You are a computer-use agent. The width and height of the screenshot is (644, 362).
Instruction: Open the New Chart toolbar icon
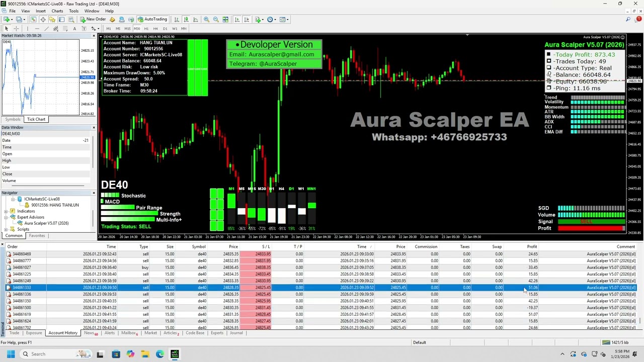(x=7, y=19)
